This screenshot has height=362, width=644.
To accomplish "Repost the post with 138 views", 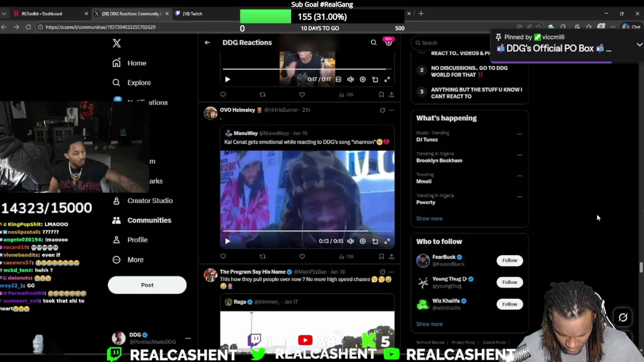I will [262, 256].
